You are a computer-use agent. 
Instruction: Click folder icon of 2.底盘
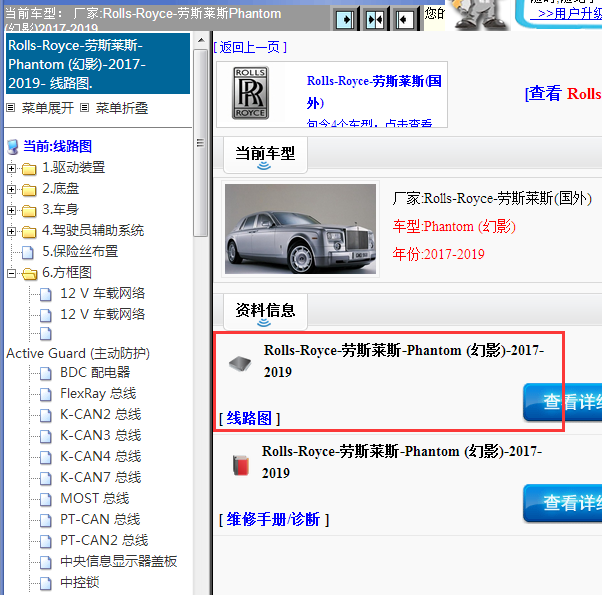(x=29, y=190)
